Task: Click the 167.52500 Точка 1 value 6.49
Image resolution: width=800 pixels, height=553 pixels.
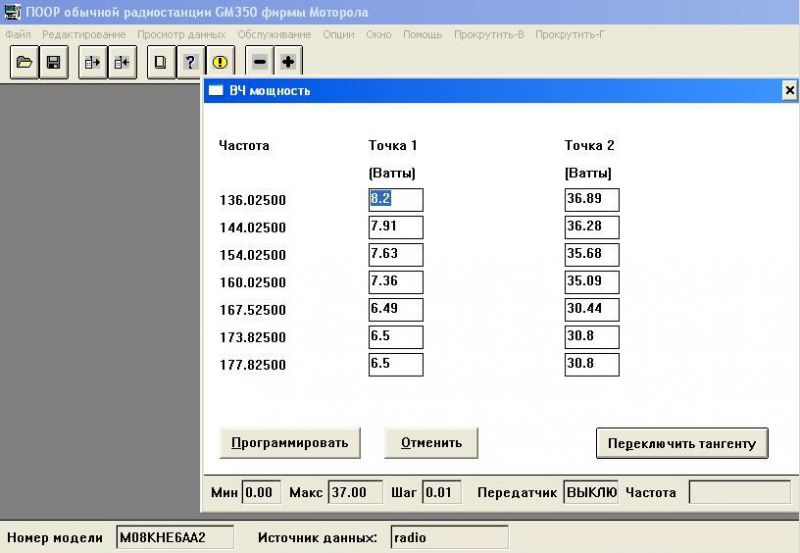Action: click(x=396, y=309)
